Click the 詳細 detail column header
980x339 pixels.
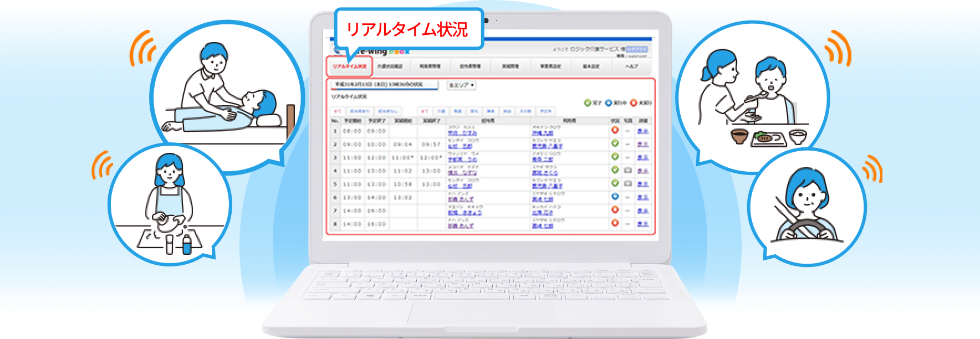[x=642, y=120]
